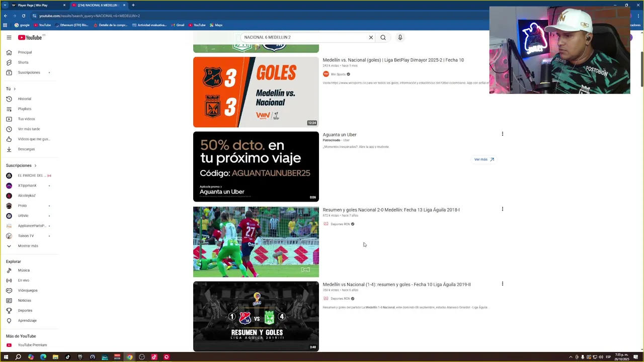Click the page vertical scrollbar
This screenshot has width=644, height=362.
641,68
